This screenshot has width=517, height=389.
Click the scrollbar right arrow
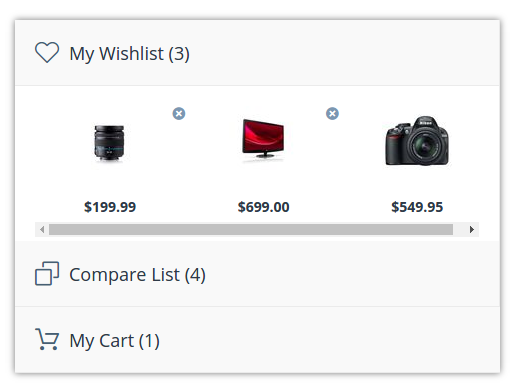pos(472,229)
